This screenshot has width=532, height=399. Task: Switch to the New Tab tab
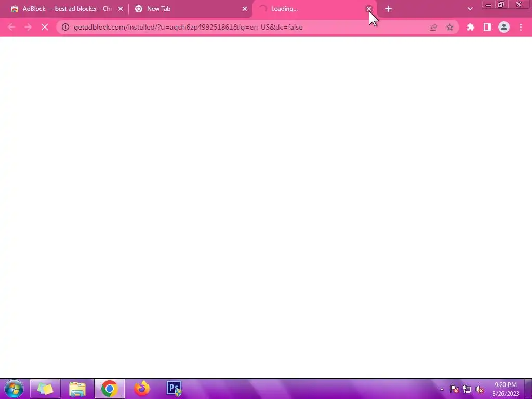tap(190, 9)
